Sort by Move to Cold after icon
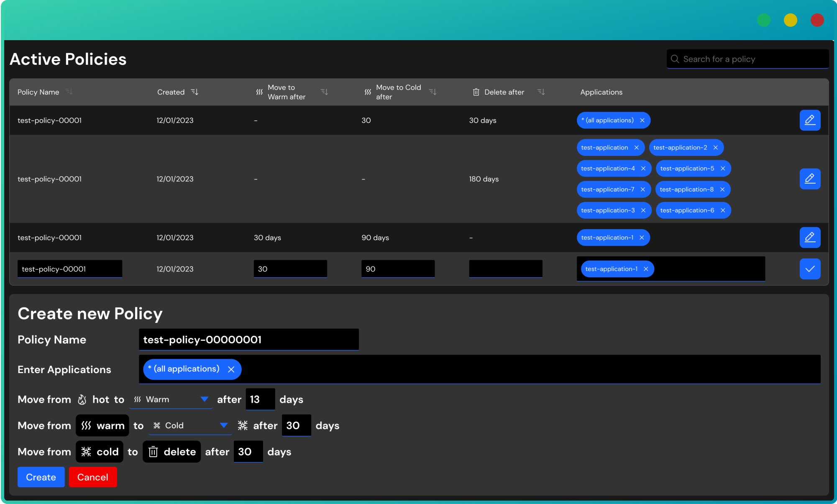 click(x=433, y=92)
